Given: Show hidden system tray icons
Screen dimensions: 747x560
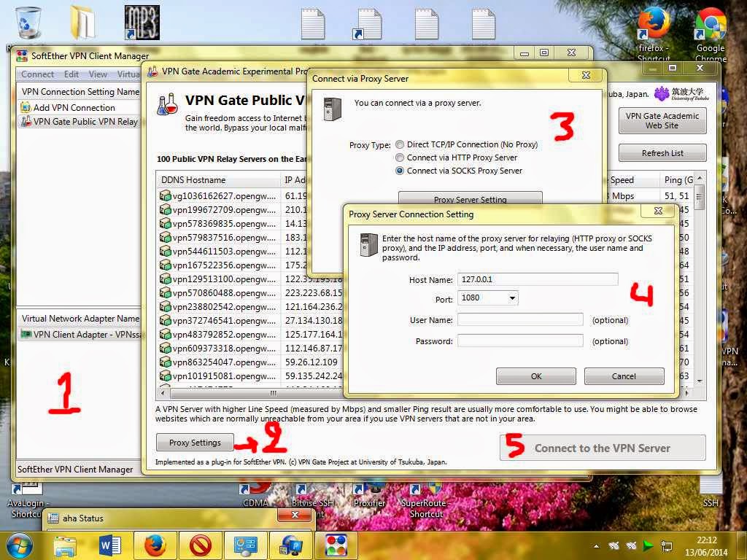Looking at the screenshot, I should pos(597,545).
